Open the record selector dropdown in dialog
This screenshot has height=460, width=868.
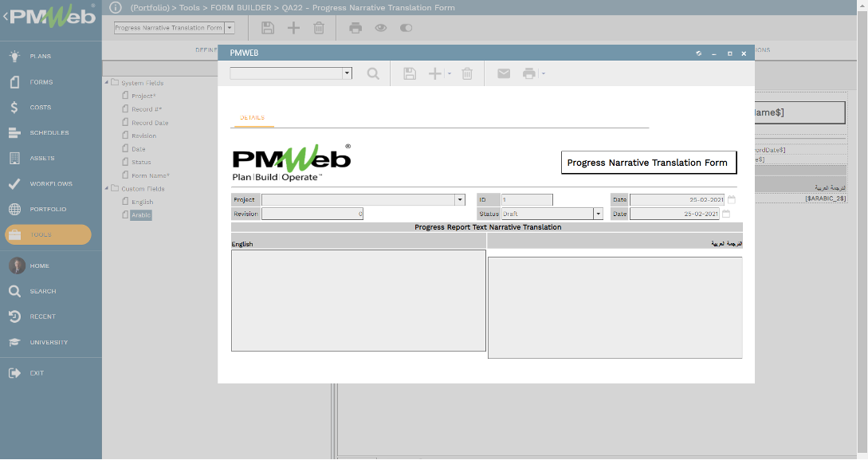347,73
